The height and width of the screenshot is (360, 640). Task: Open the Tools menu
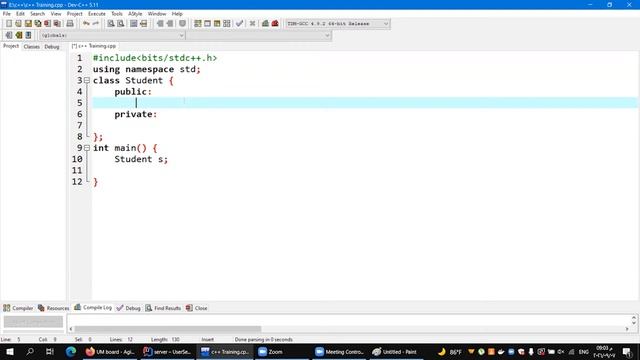pyautogui.click(x=117, y=14)
